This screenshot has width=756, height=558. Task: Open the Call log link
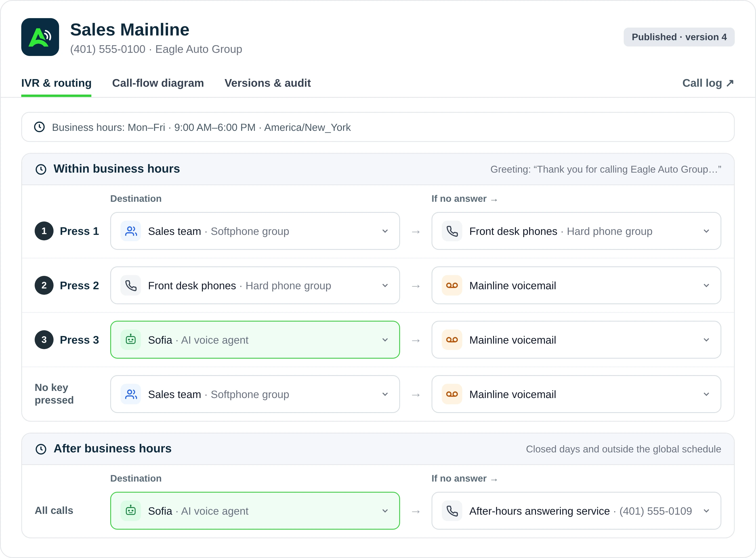click(708, 83)
